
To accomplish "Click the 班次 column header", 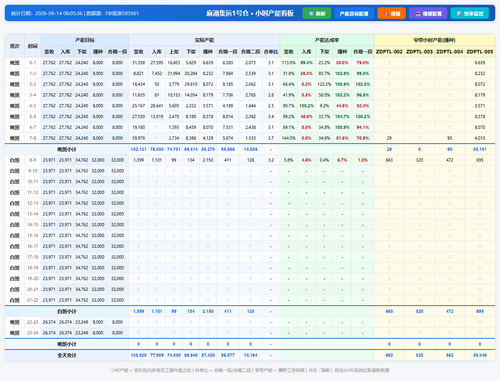I will coord(15,46).
